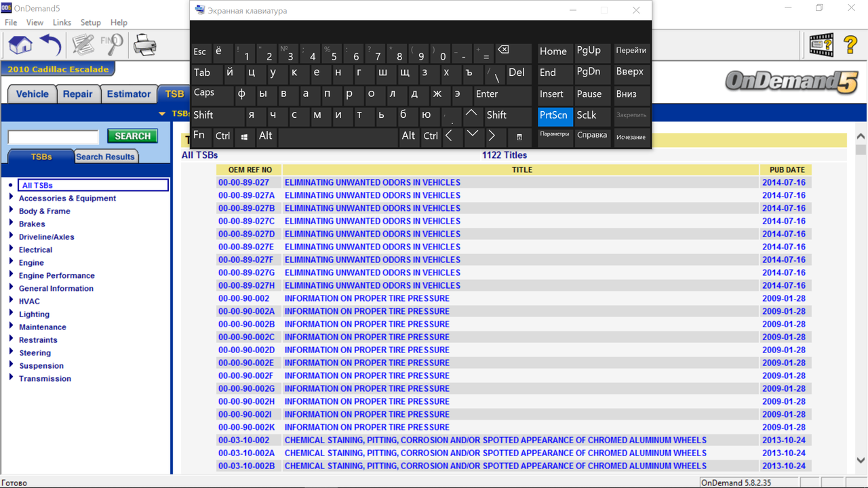The image size is (868, 488).
Task: Click scrollbar up arrow in TSB list
Action: coord(861,137)
